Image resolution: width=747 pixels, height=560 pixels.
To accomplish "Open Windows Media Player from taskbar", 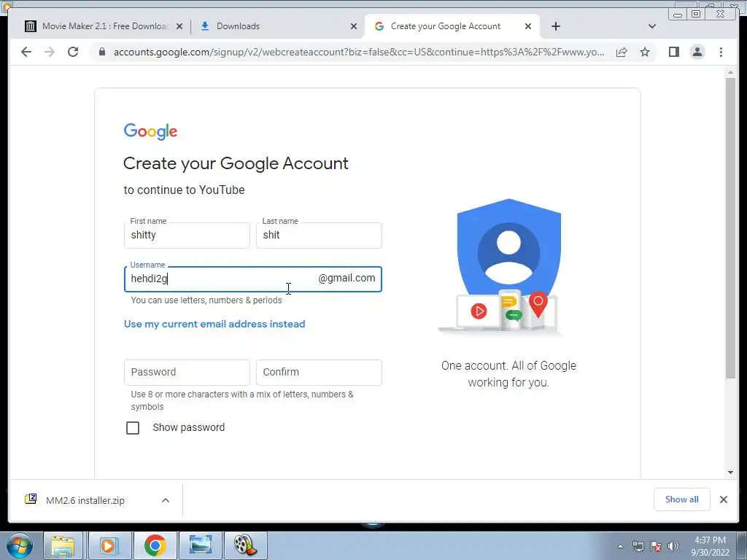I will click(x=109, y=545).
